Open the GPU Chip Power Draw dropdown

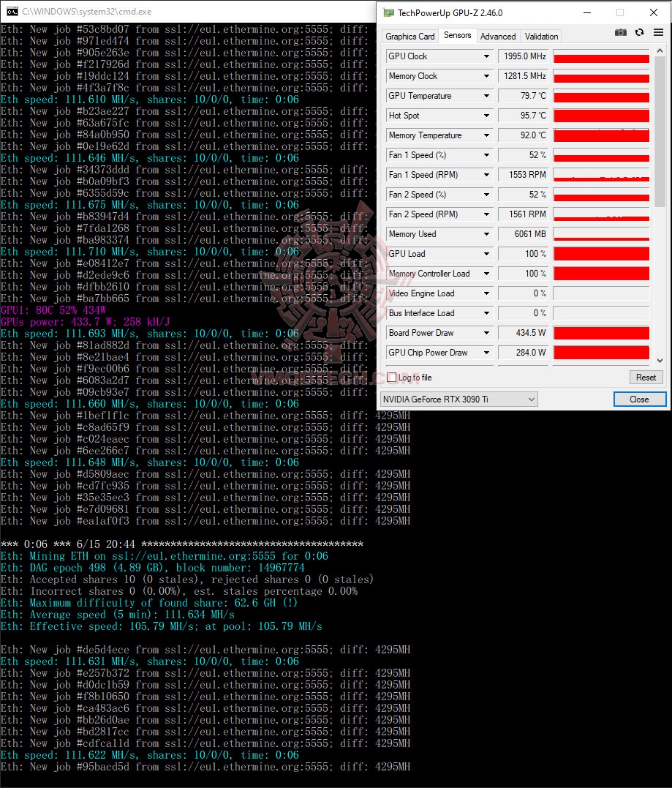pos(486,353)
